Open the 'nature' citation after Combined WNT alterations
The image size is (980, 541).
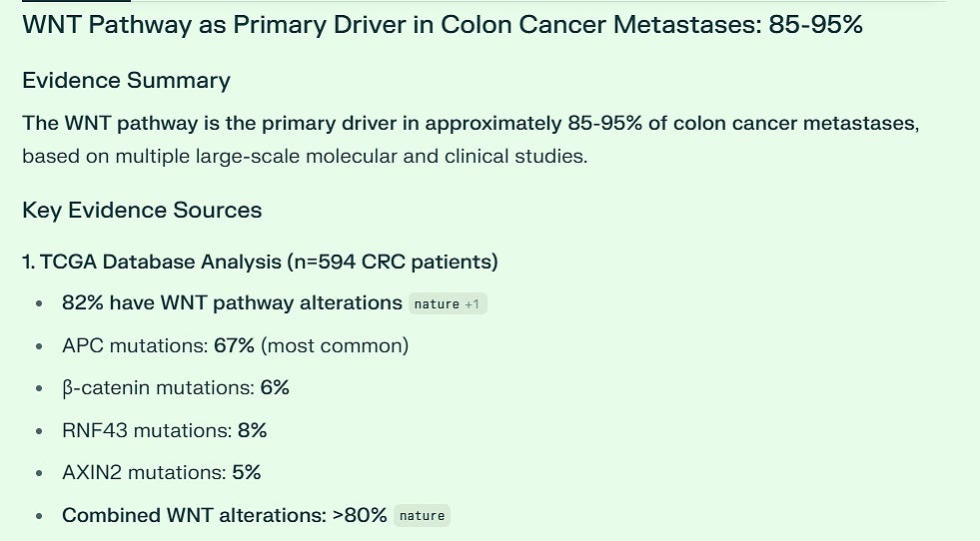422,515
